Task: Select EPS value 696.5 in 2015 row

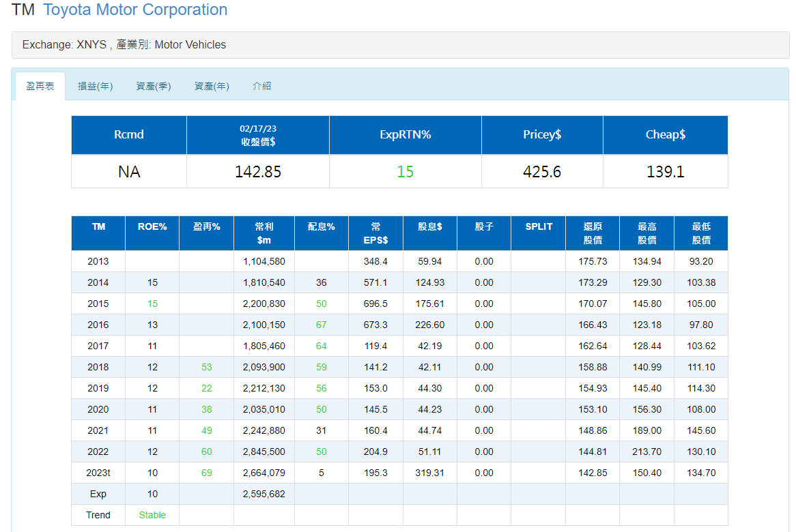Action: point(375,304)
